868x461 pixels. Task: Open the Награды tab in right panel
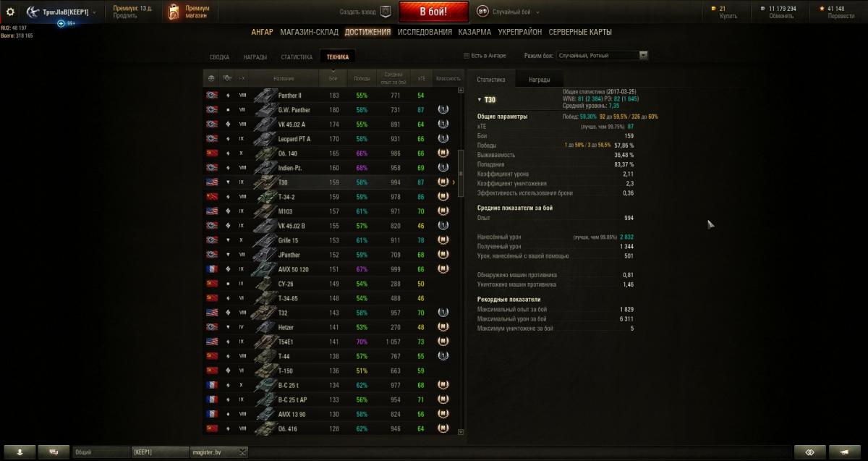(539, 80)
